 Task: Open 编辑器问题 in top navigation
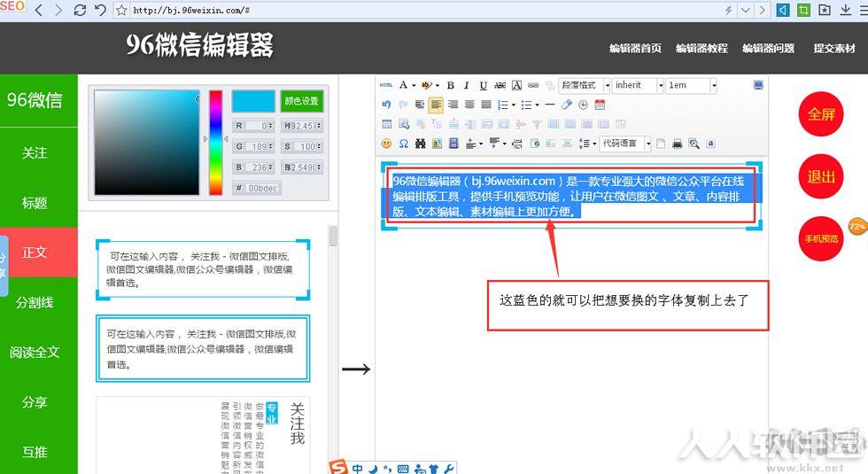click(x=769, y=49)
